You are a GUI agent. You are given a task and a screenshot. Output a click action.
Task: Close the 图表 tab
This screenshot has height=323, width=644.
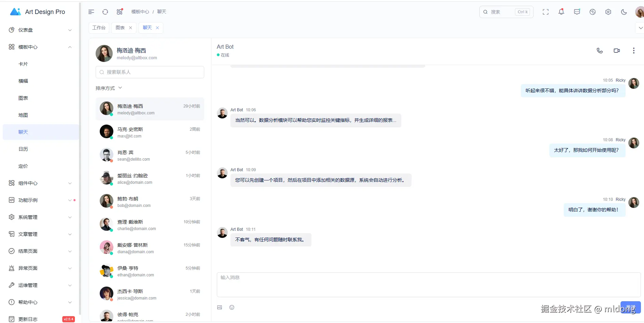[130, 28]
